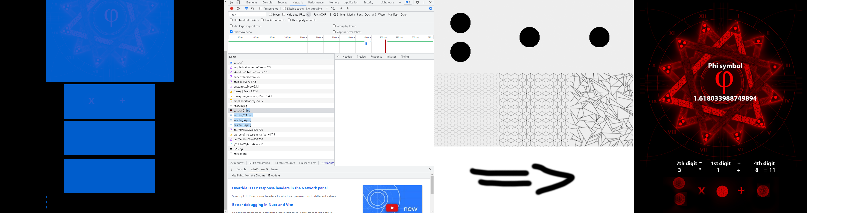Filter requests by Img type
This screenshot has width=868, height=213.
click(342, 14)
